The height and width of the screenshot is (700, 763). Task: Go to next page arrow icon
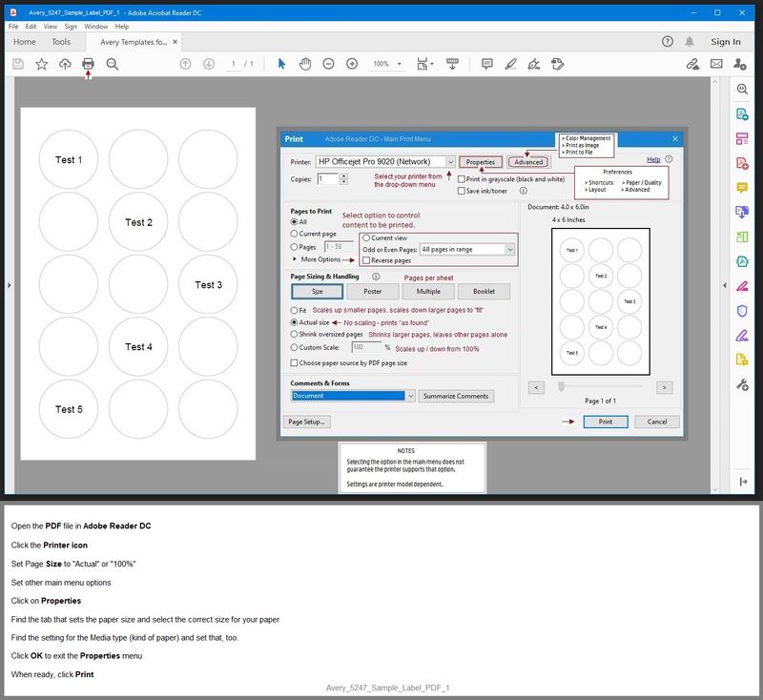click(x=208, y=64)
